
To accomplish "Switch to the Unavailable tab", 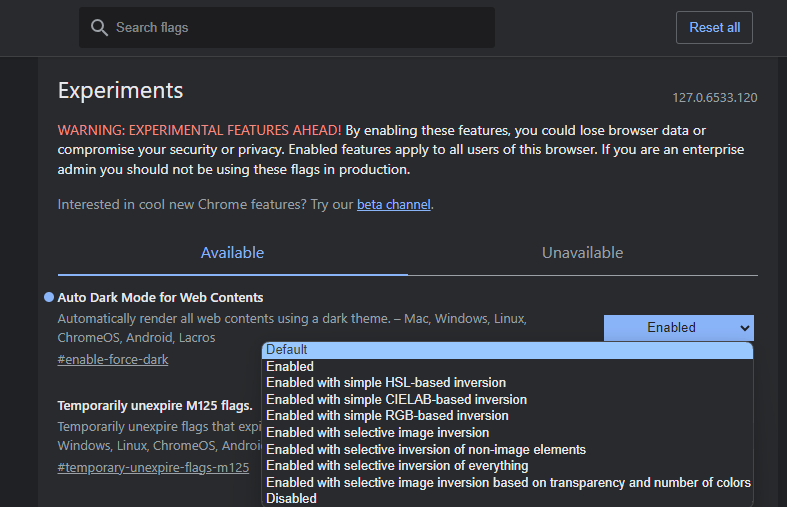I will point(582,253).
